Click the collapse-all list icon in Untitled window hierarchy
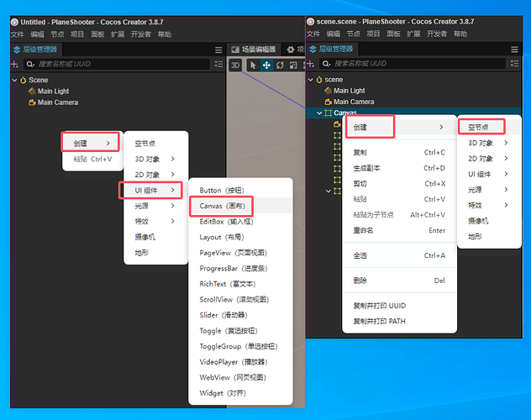Image resolution: width=531 pixels, height=420 pixels. [x=218, y=64]
